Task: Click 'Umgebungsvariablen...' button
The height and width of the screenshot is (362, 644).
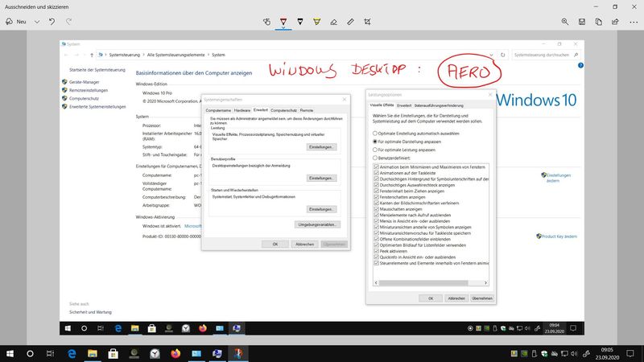Action: pyautogui.click(x=317, y=224)
